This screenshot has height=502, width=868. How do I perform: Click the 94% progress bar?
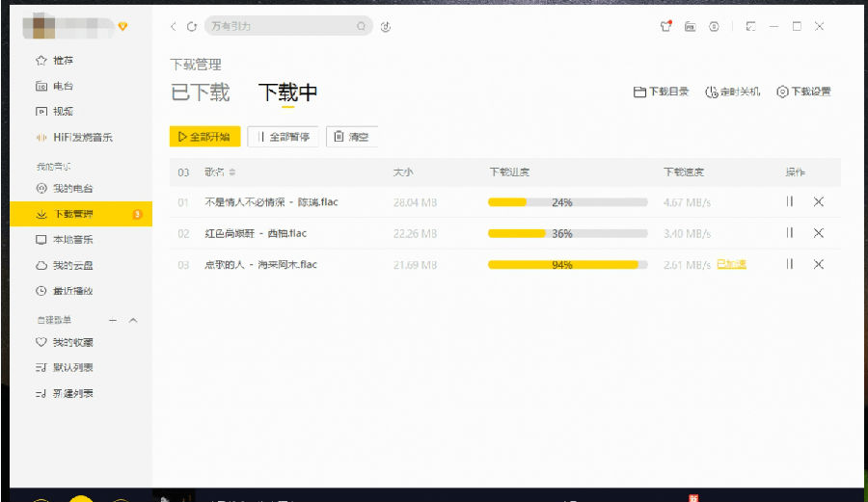(568, 265)
